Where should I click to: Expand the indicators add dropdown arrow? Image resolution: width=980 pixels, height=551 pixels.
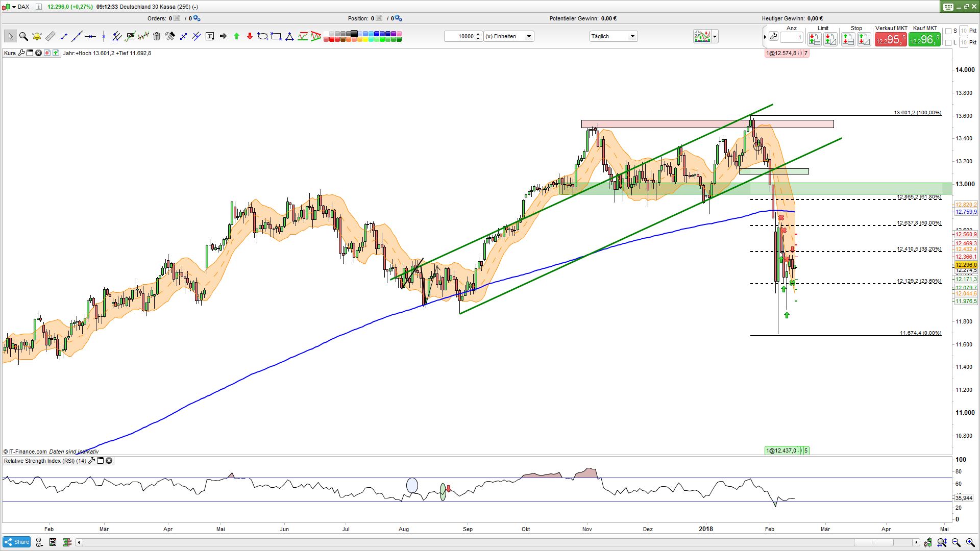[715, 36]
